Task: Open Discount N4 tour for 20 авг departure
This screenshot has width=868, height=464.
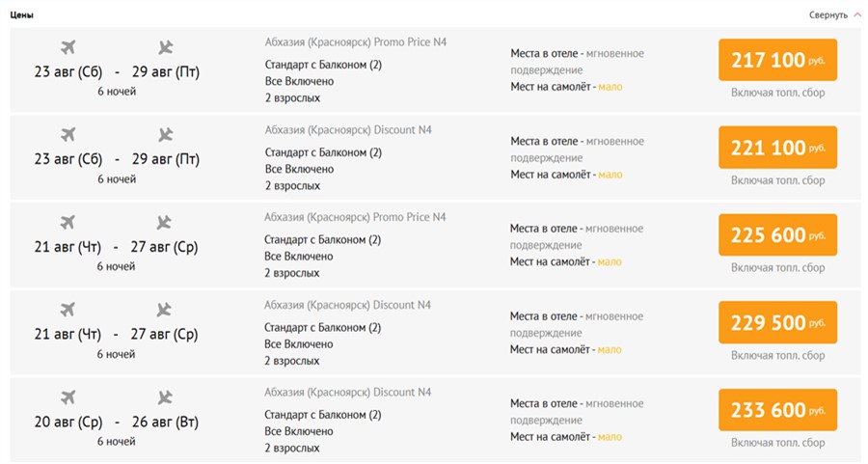Action: (x=348, y=393)
